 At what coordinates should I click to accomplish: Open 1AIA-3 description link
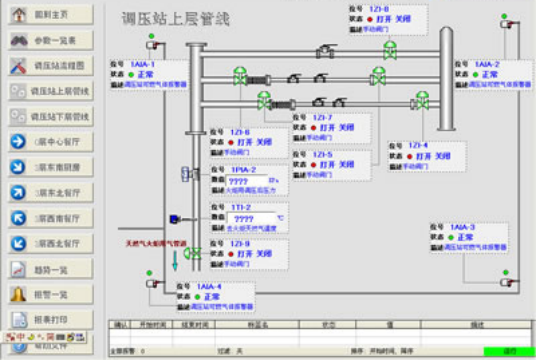pos(475,247)
